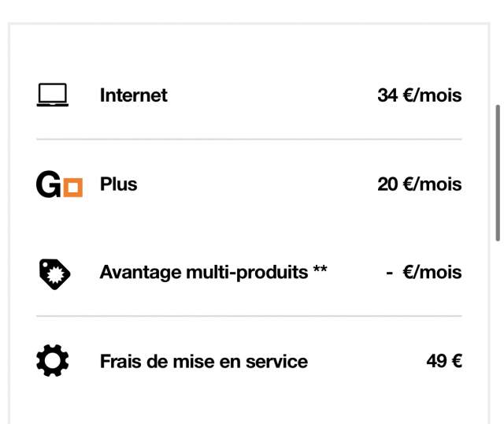Click the vertical scrollbar thumb
The width and height of the screenshot is (504, 424).
tap(497, 172)
